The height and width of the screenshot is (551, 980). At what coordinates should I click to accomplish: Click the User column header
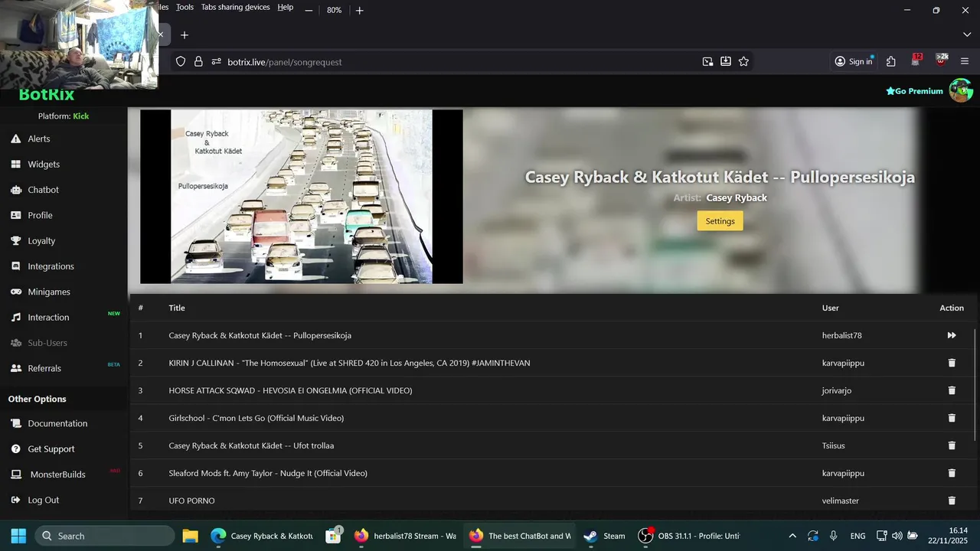tap(831, 308)
